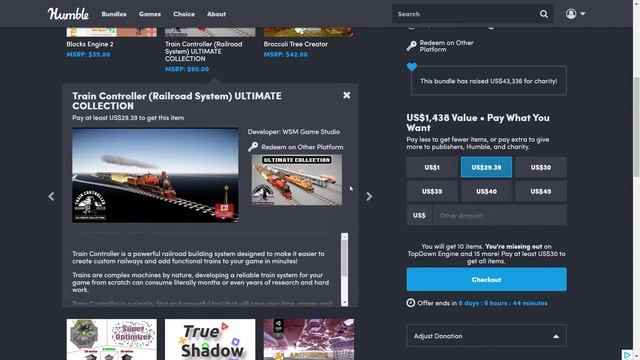
Task: Click the offer countdown timer text
Action: (503, 303)
